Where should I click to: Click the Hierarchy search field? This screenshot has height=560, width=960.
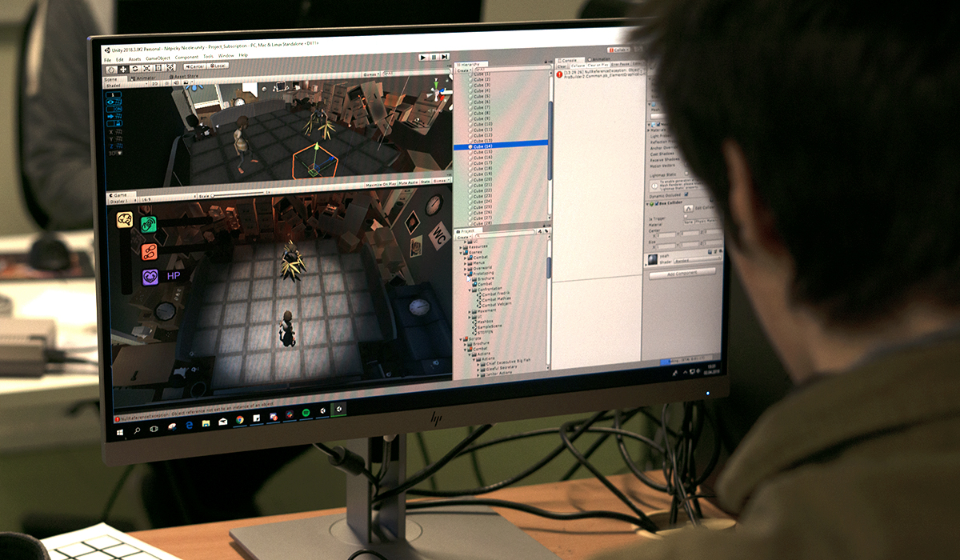tap(514, 67)
